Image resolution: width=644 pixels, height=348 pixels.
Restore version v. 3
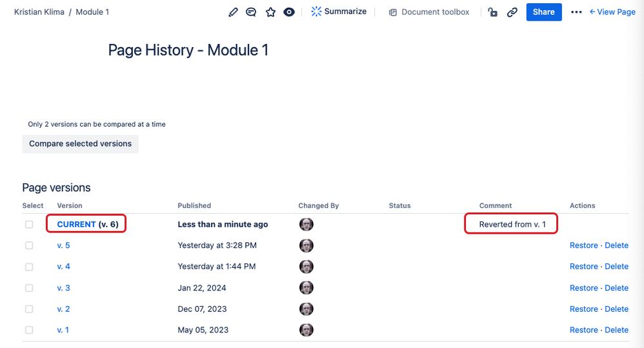583,288
